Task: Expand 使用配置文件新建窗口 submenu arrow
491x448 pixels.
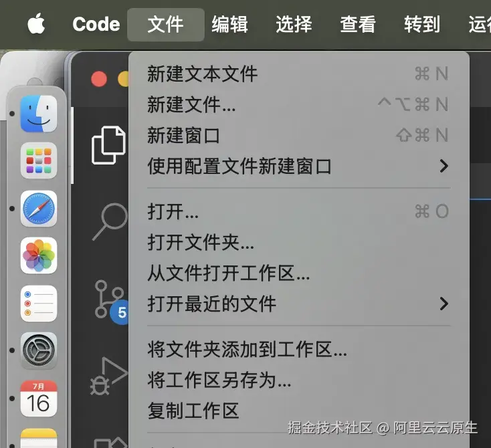Action: pyautogui.click(x=444, y=166)
